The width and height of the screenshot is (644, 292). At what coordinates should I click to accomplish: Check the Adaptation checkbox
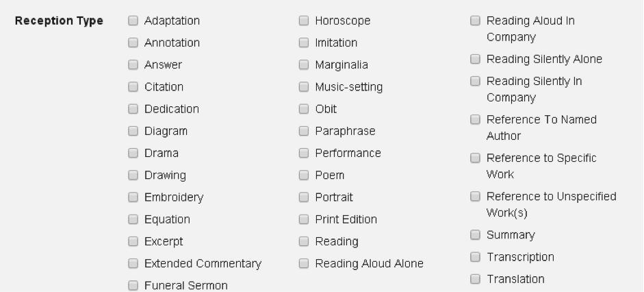(133, 21)
